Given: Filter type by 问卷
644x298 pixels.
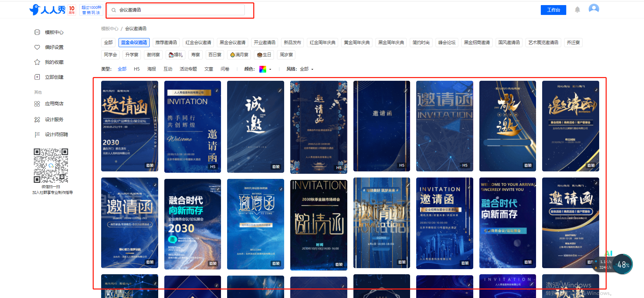Looking at the screenshot, I should pos(225,69).
